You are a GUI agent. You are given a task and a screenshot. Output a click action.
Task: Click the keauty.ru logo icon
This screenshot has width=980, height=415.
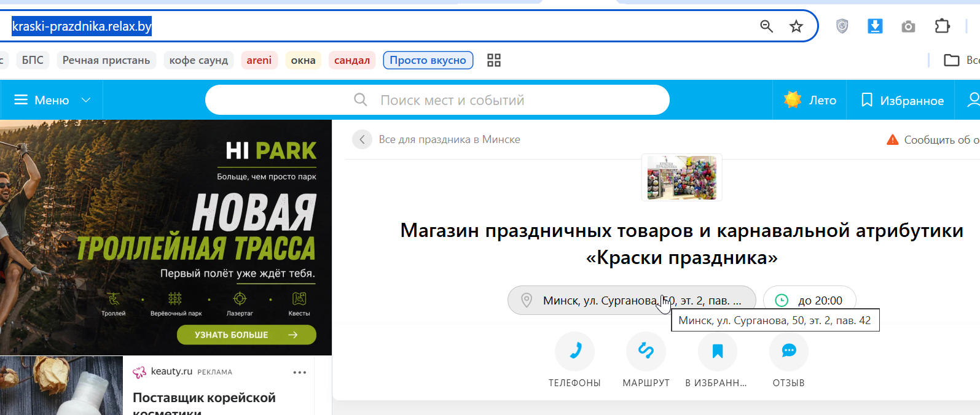point(139,372)
